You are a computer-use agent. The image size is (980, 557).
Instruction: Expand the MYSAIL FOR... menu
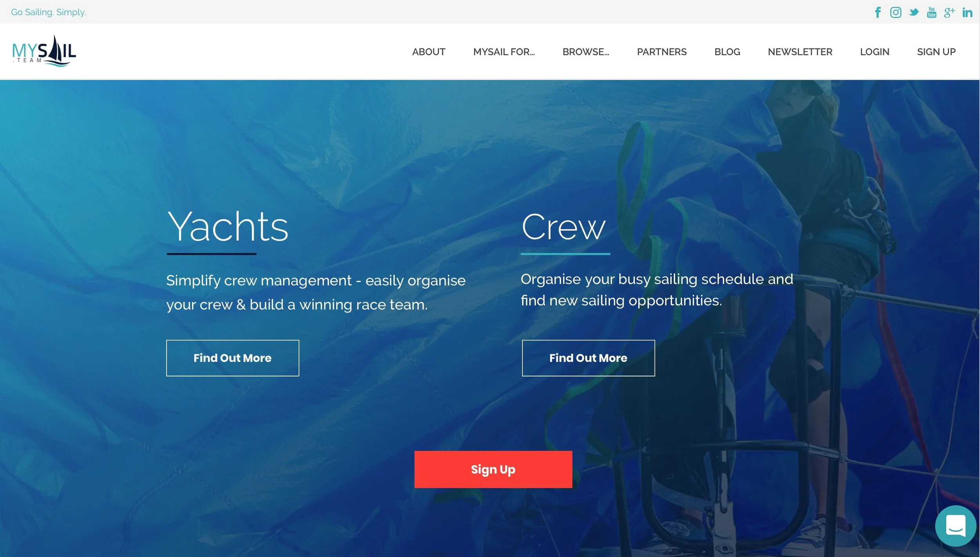[x=504, y=52]
